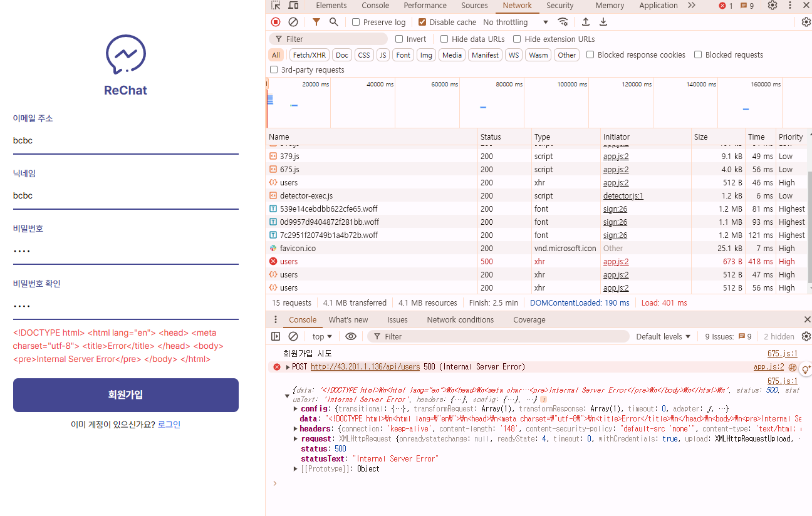
Task: Clear console icon in drawer
Action: pos(293,336)
